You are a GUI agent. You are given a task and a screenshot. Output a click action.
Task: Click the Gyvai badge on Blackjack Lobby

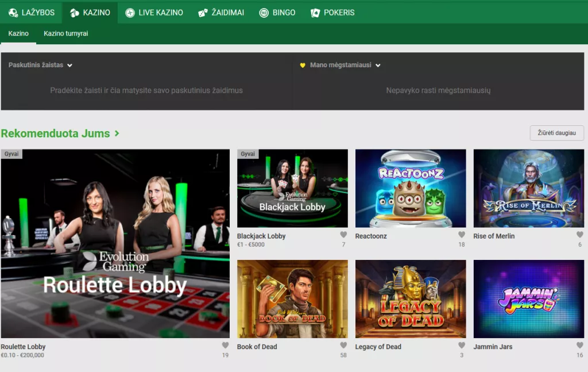(x=247, y=154)
